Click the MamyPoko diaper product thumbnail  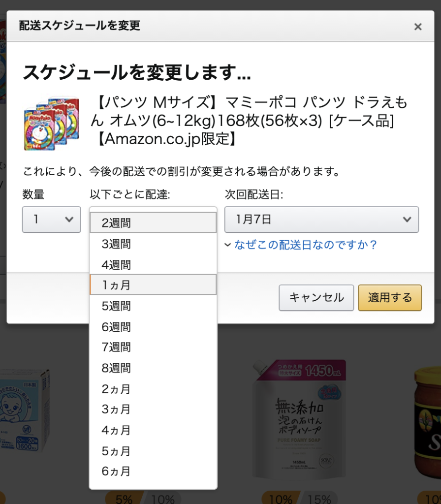51,123
